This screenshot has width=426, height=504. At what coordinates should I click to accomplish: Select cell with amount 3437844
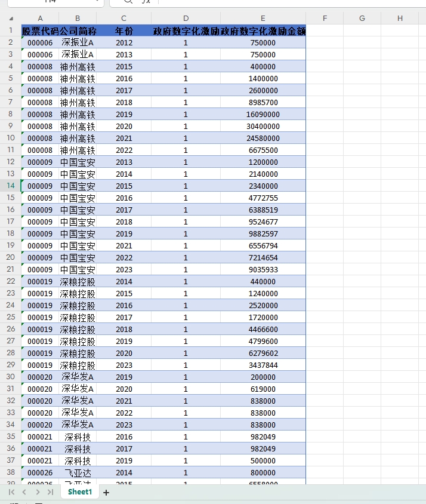point(263,365)
